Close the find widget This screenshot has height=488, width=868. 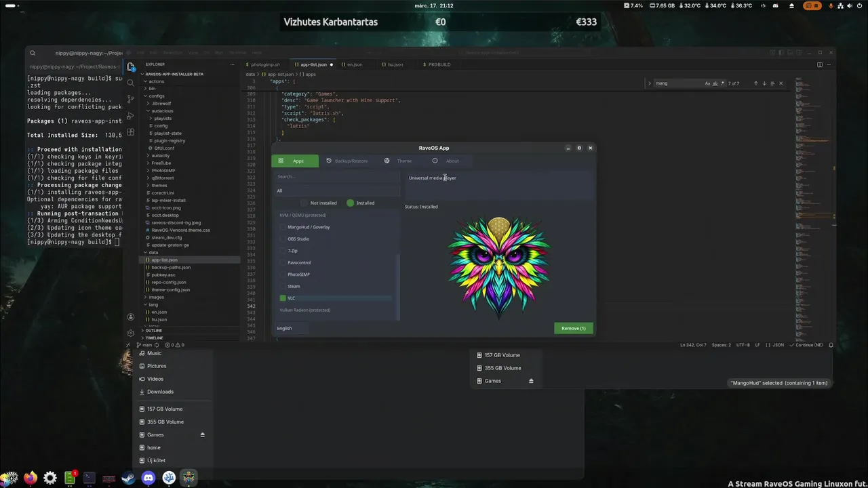(x=781, y=83)
